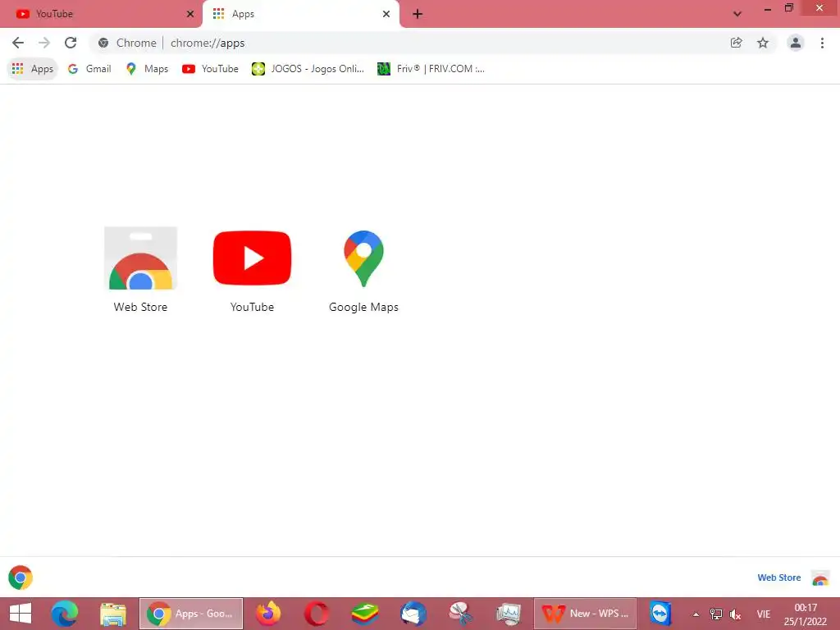Bookmark this tab with the star
This screenshot has width=840, height=630.
(763, 43)
